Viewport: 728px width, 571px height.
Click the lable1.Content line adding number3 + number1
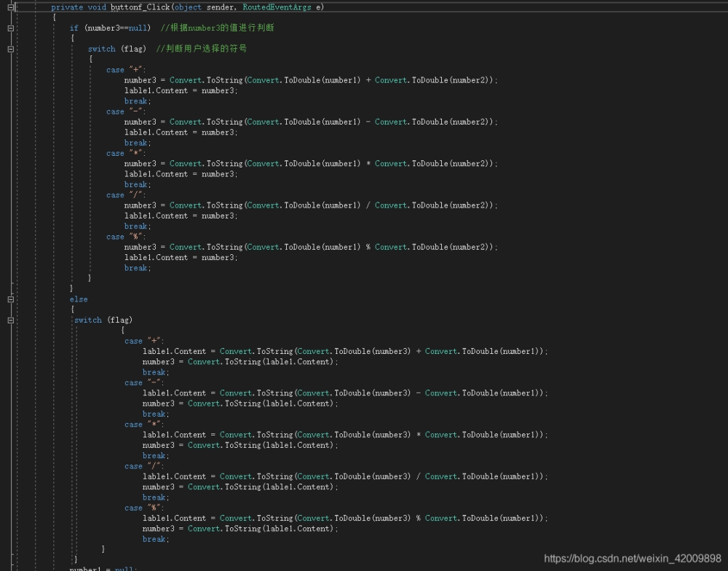(x=345, y=352)
